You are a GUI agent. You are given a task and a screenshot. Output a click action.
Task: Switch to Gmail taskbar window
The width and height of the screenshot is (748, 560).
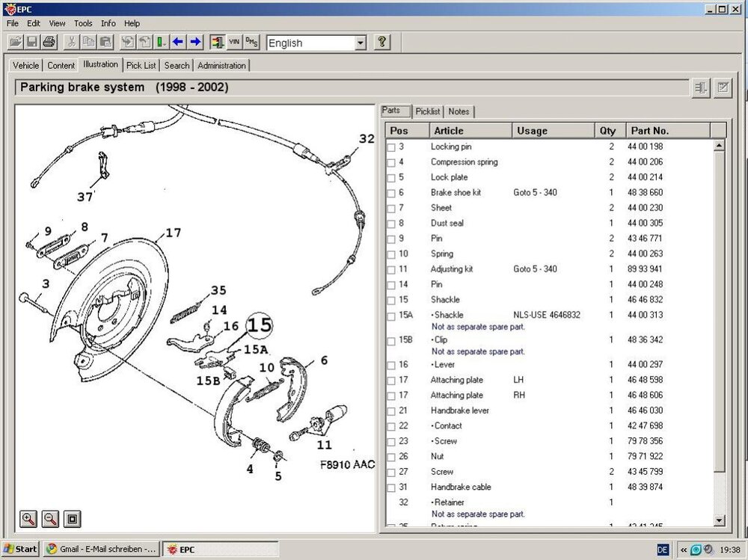tap(101, 549)
